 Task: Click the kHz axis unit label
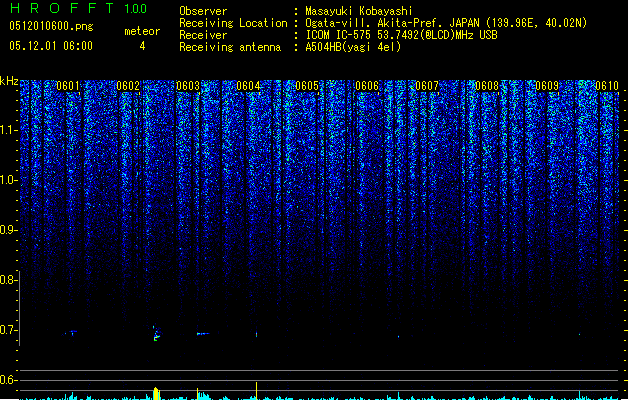[x=9, y=81]
